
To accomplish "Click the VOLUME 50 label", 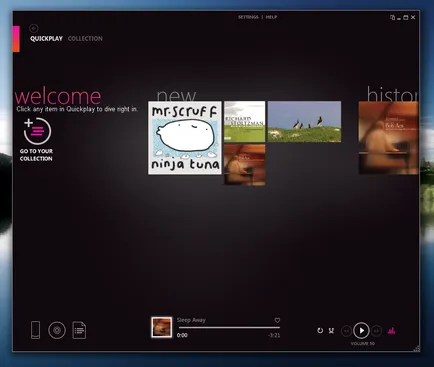I will point(363,343).
